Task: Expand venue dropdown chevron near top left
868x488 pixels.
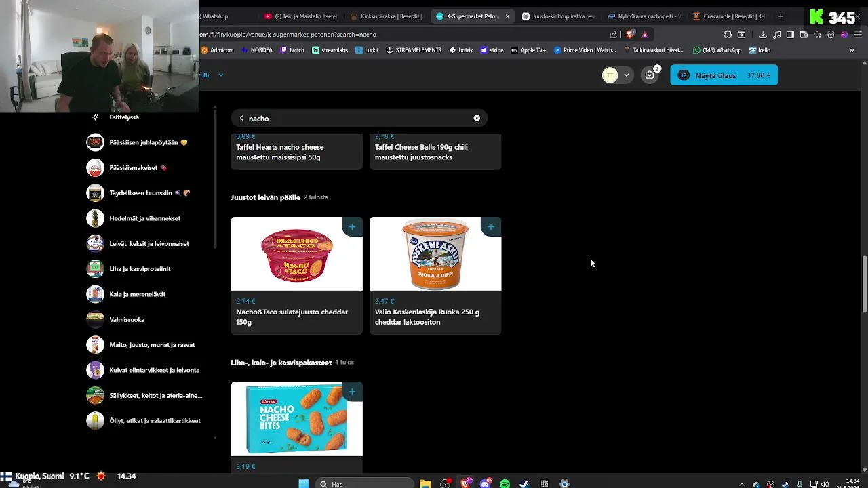Action: pyautogui.click(x=220, y=75)
